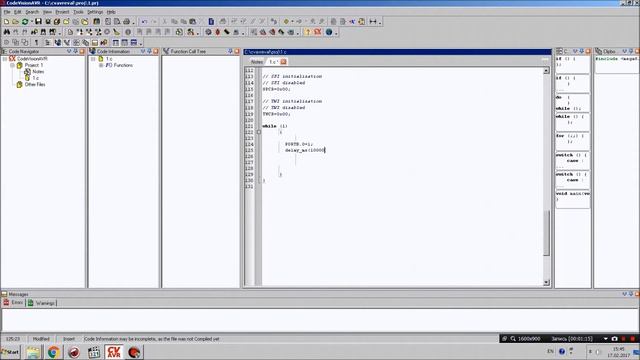The height and width of the screenshot is (360, 640).
Task: Open the file explorer taskbar icon
Action: point(33,352)
